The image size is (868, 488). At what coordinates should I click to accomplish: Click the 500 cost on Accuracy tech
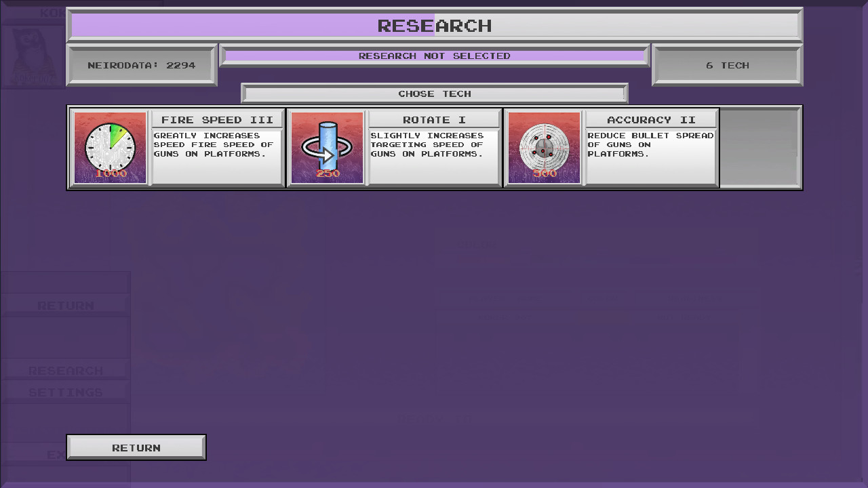[545, 174]
